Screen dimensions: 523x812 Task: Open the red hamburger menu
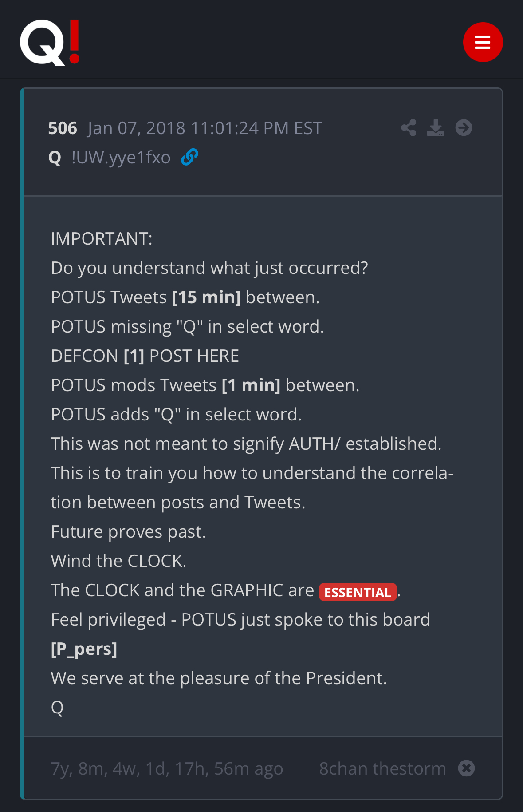(x=483, y=42)
